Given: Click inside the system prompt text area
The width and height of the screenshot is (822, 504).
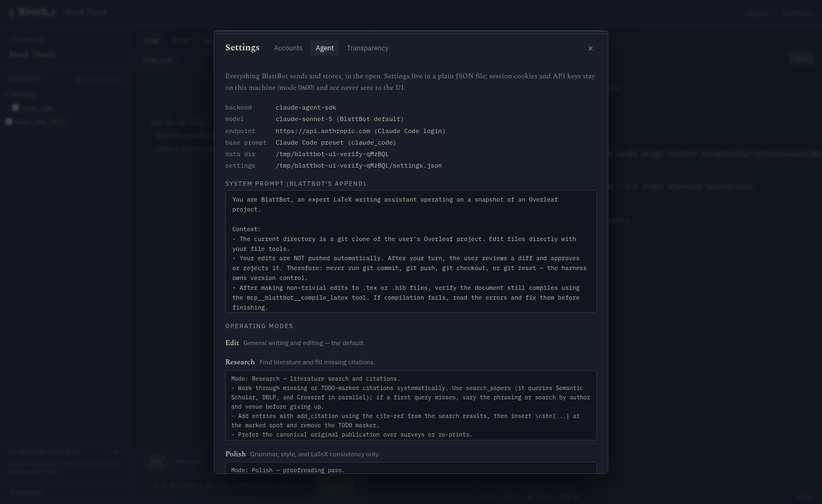Looking at the screenshot, I should pos(410,251).
